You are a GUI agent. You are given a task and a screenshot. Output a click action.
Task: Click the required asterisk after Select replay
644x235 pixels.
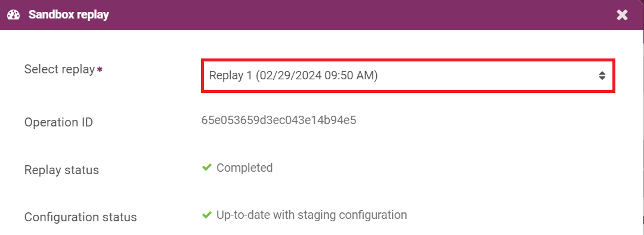tap(100, 69)
